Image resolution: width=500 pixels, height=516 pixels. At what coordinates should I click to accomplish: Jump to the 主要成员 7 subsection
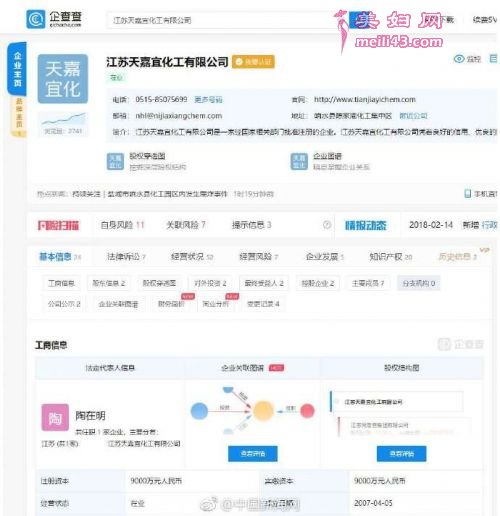pyautogui.click(x=368, y=283)
